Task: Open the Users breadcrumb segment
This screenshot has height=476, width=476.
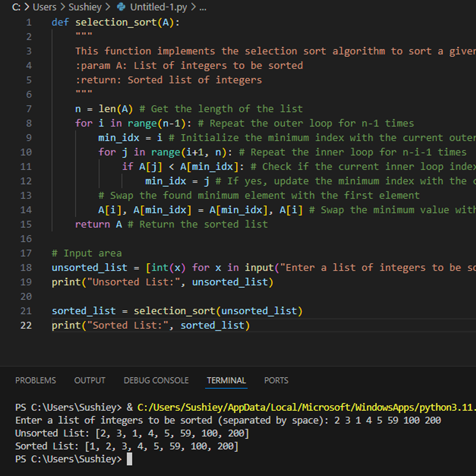Action: (x=44, y=7)
